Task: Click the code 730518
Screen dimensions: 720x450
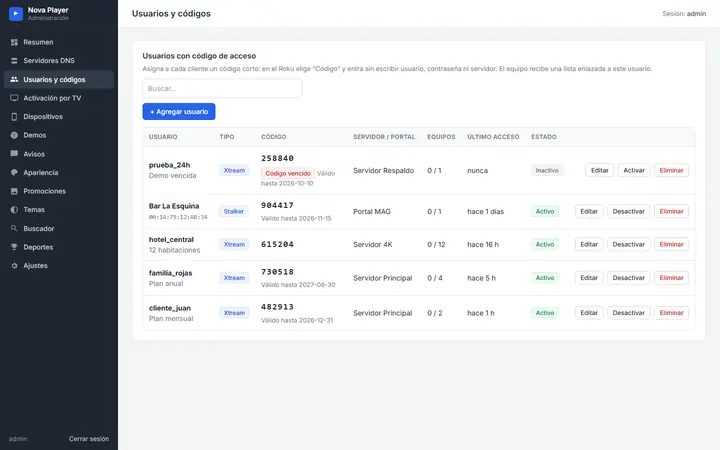Action: 277,272
